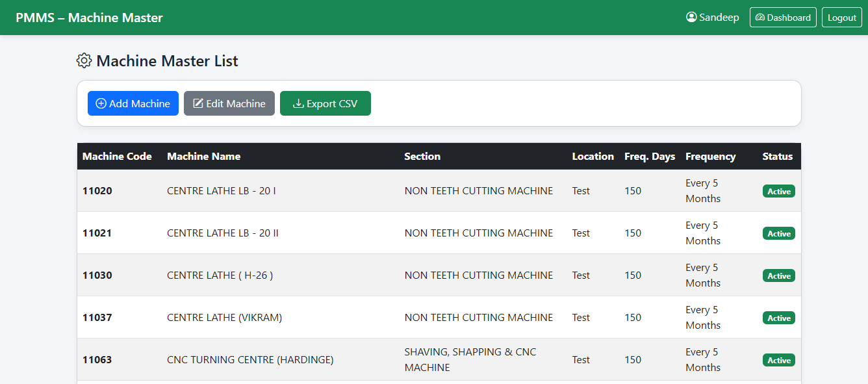868x384 pixels.
Task: Click the PMMS – Machine Master brand title
Action: click(89, 18)
